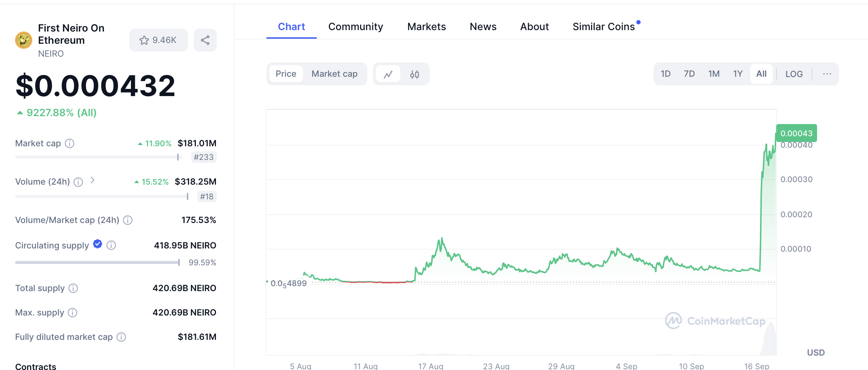Switch to candlestick chart view icon
This screenshot has width=868, height=370.
[x=415, y=74]
